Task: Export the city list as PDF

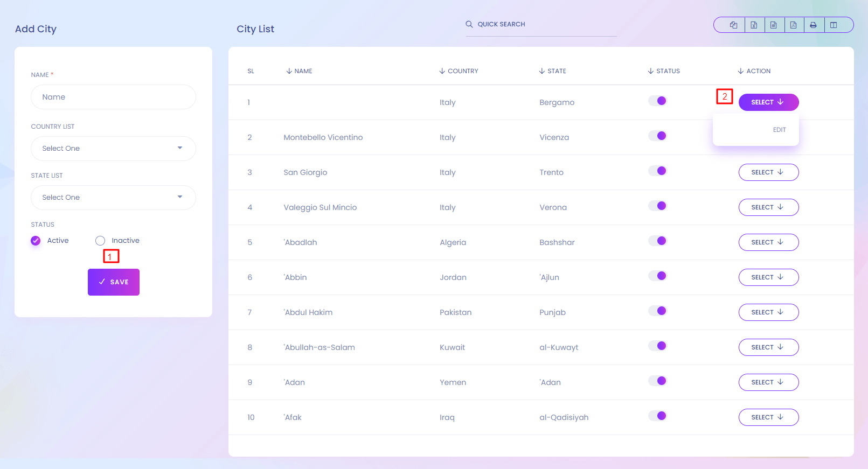Action: pos(794,25)
